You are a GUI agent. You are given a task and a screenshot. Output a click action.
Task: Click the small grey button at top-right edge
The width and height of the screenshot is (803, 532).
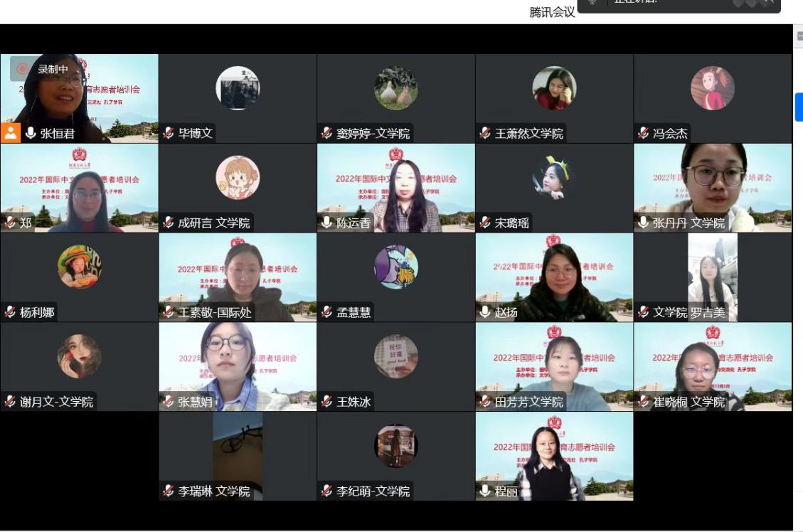pos(799,35)
